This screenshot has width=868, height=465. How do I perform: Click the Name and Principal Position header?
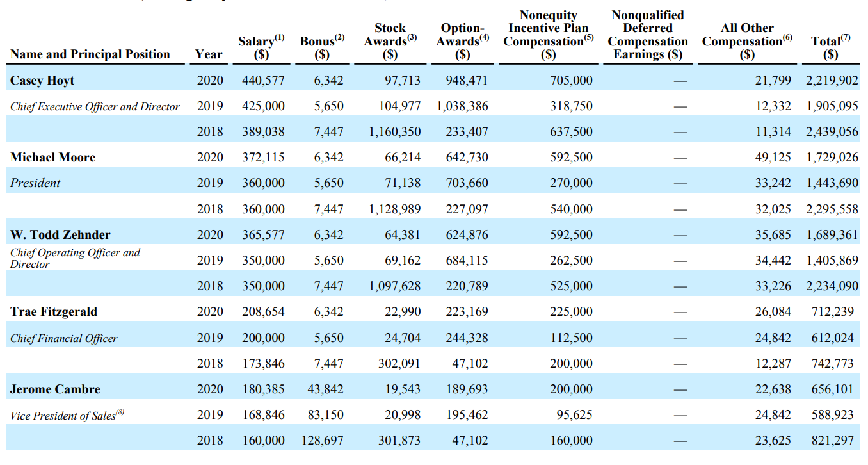click(90, 54)
